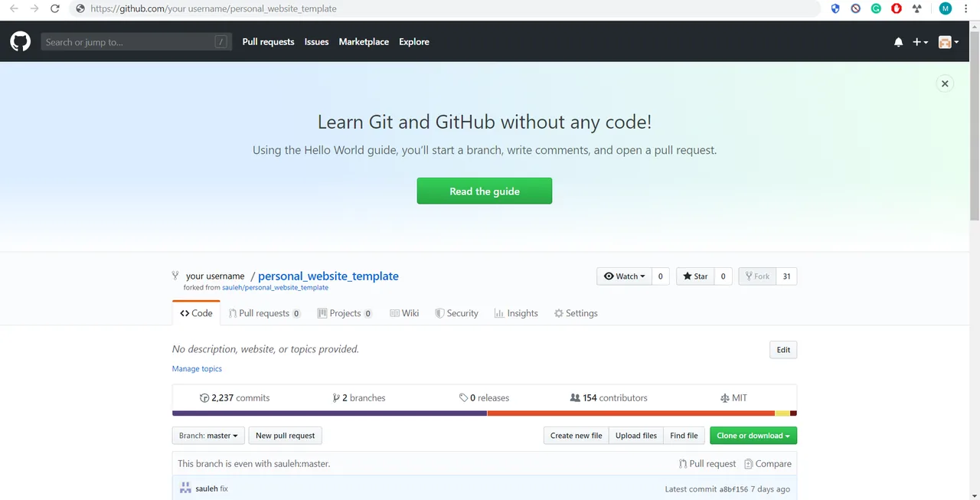Dismiss the Learn Git banner

945,83
